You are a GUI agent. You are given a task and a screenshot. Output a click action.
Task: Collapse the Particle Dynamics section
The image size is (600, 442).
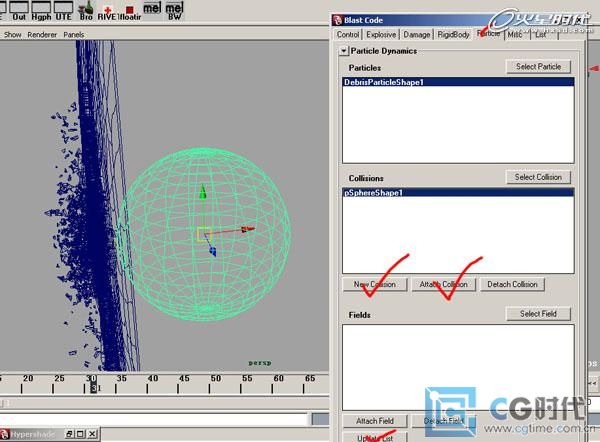click(x=344, y=50)
